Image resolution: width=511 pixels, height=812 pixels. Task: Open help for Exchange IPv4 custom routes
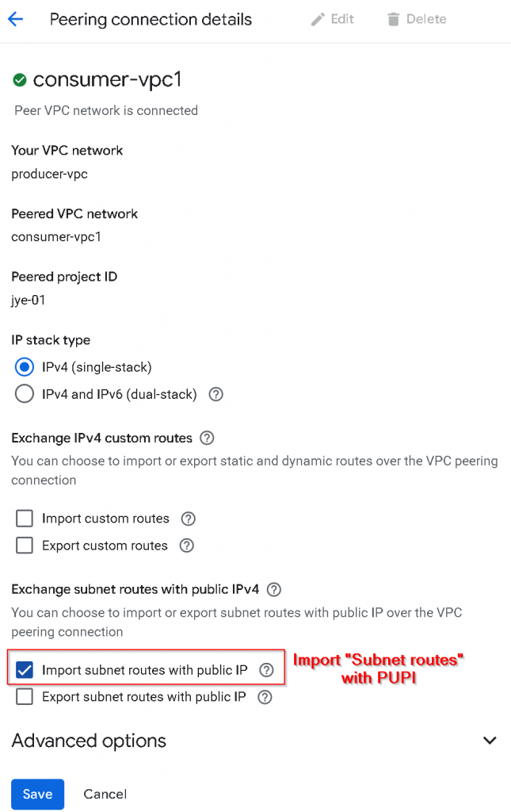[x=207, y=438]
